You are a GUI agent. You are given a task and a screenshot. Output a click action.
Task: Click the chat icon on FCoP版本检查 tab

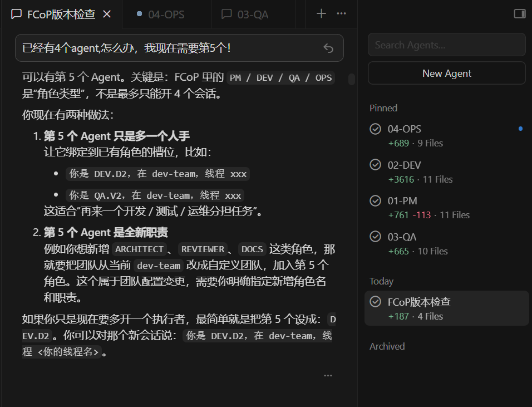[16, 14]
